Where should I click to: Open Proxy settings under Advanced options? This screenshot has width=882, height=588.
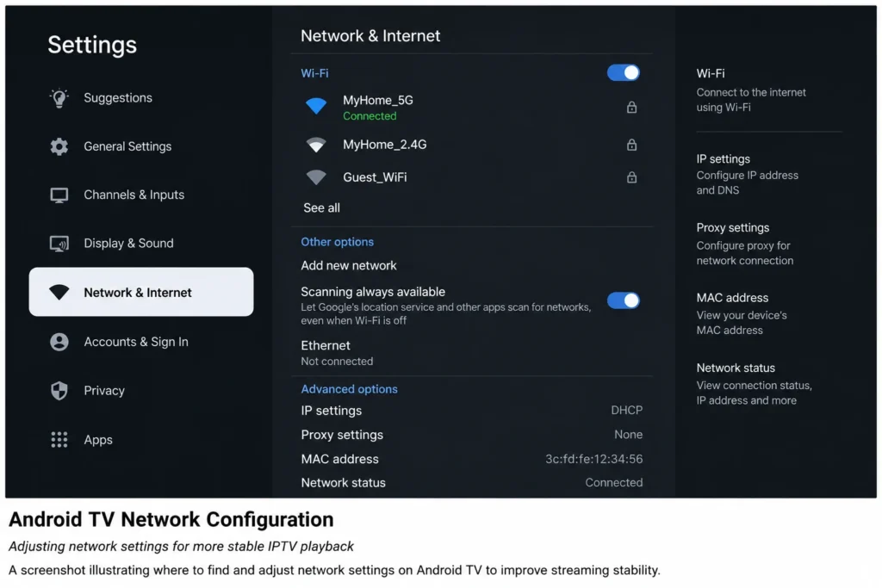(x=471, y=435)
